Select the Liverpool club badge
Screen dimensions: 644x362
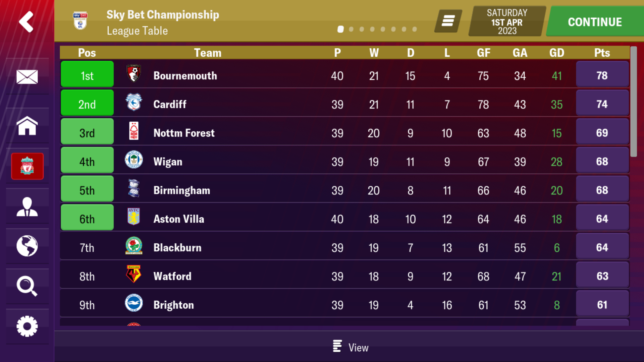coord(27,166)
